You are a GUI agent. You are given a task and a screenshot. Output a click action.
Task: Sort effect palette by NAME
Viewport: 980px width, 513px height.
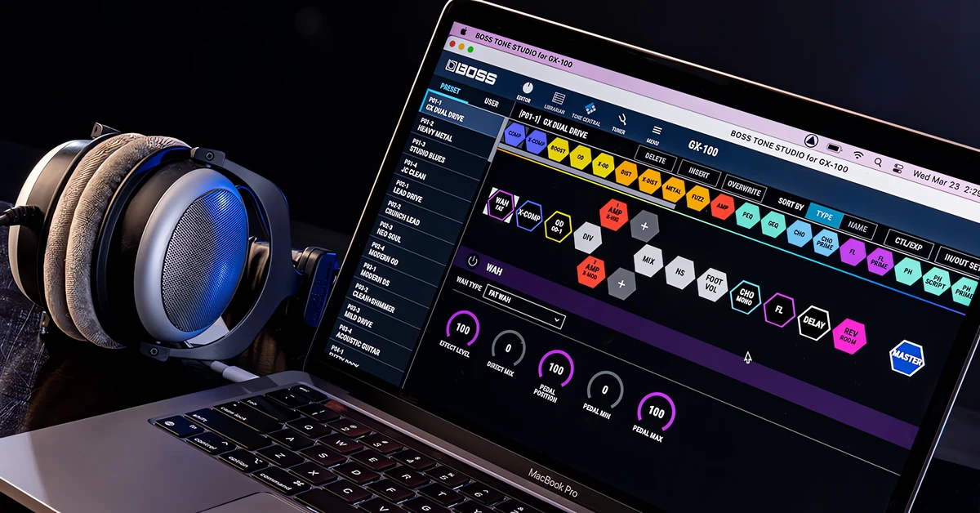[x=857, y=227]
